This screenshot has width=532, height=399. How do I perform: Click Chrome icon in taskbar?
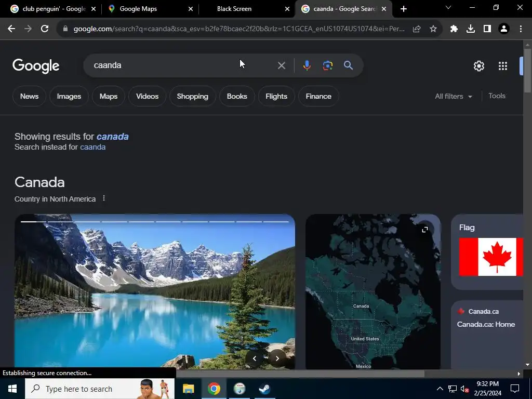pyautogui.click(x=214, y=389)
